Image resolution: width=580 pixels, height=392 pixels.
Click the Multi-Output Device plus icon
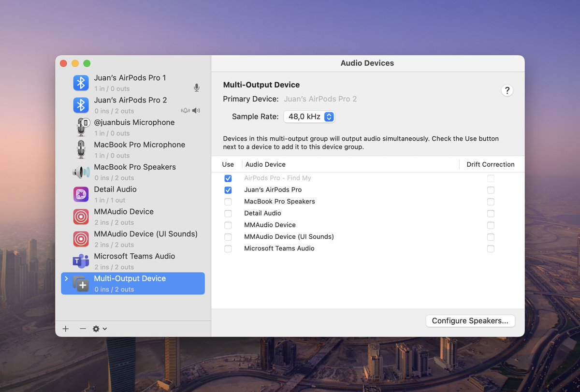coord(81,284)
